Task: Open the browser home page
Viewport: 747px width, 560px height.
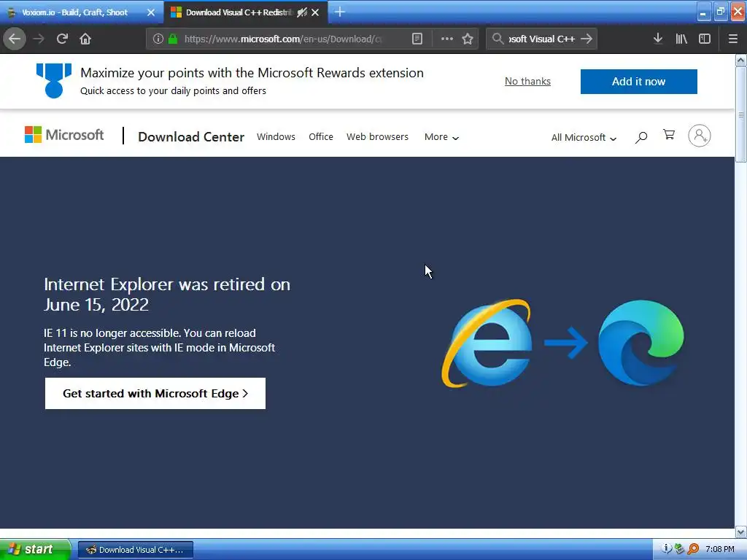Action: point(85,39)
